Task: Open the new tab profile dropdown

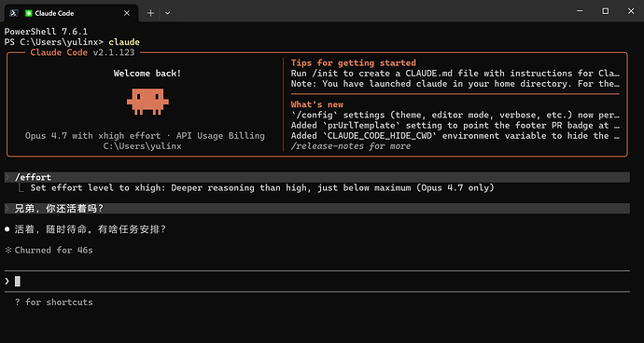Action: point(167,13)
